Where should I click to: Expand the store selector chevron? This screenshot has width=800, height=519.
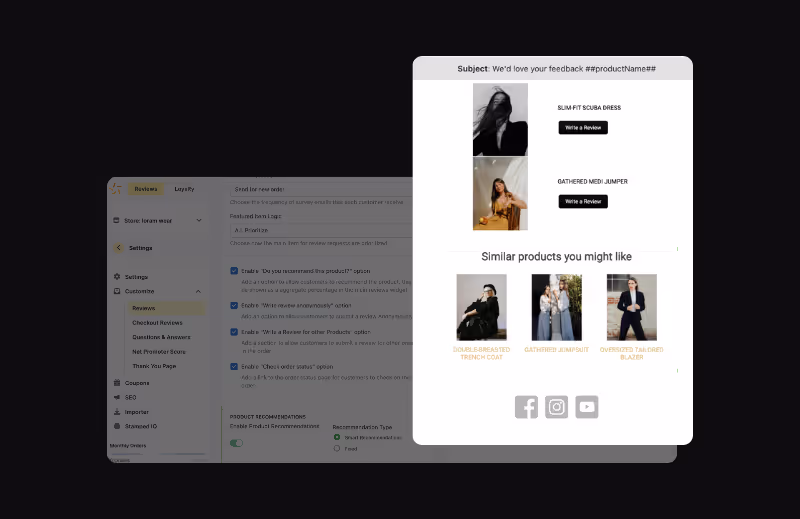click(199, 220)
